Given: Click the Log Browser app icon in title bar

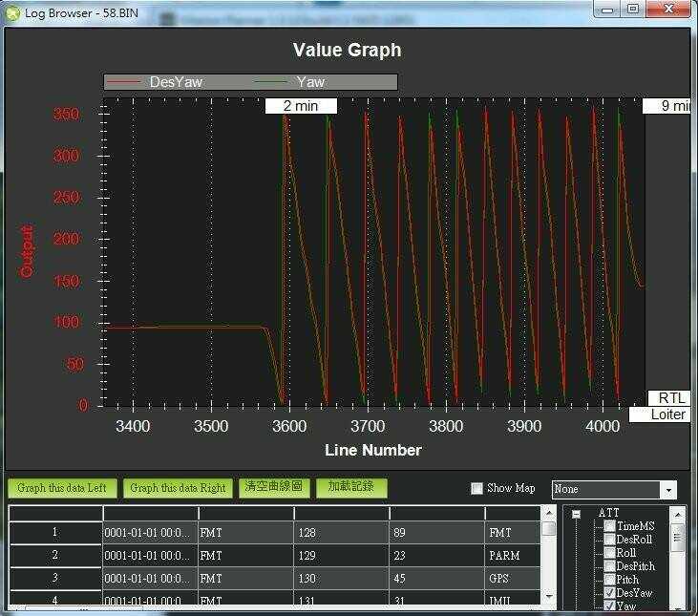Looking at the screenshot, I should (12, 12).
